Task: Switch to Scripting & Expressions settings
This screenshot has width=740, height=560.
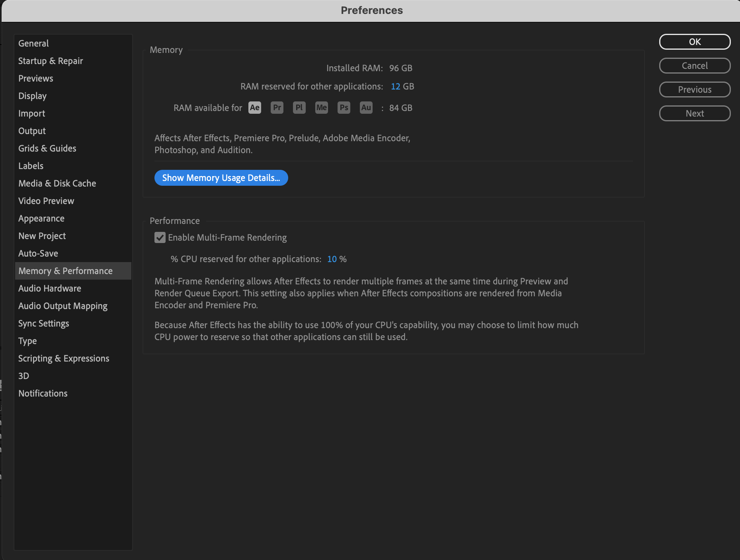Action: tap(64, 358)
